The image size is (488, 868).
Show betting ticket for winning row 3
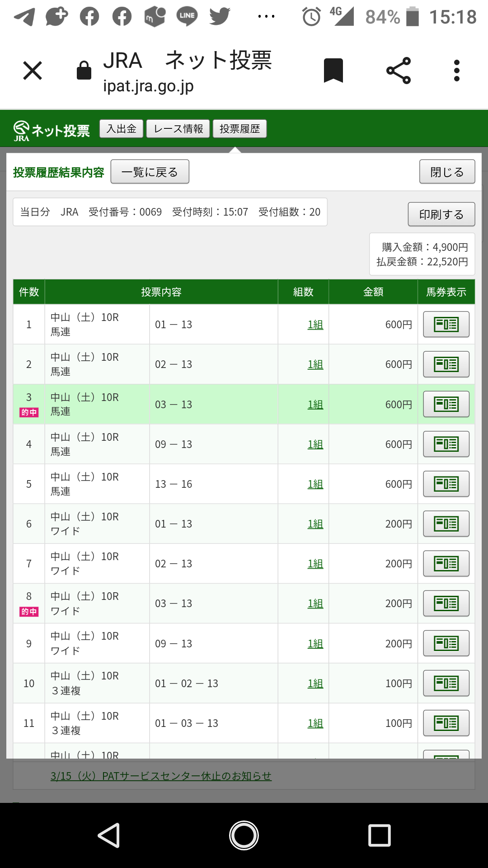tap(446, 404)
